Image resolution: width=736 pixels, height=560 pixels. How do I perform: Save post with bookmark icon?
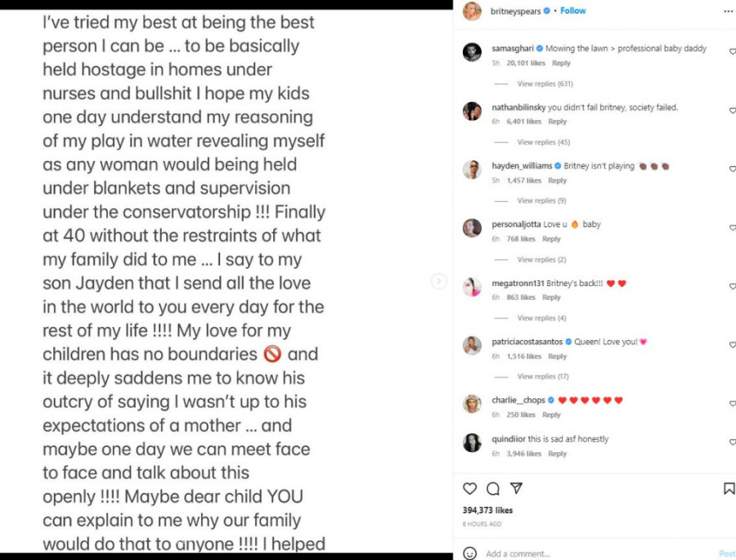(729, 489)
